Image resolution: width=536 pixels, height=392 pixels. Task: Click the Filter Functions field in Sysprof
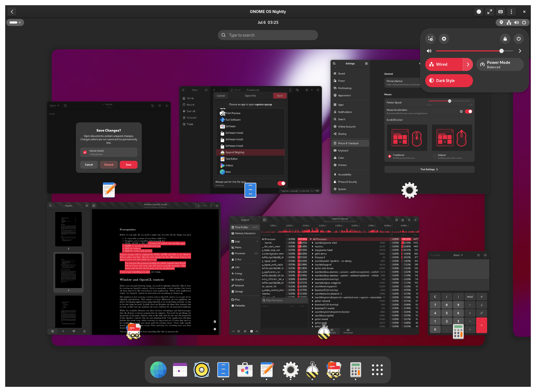click(x=284, y=300)
